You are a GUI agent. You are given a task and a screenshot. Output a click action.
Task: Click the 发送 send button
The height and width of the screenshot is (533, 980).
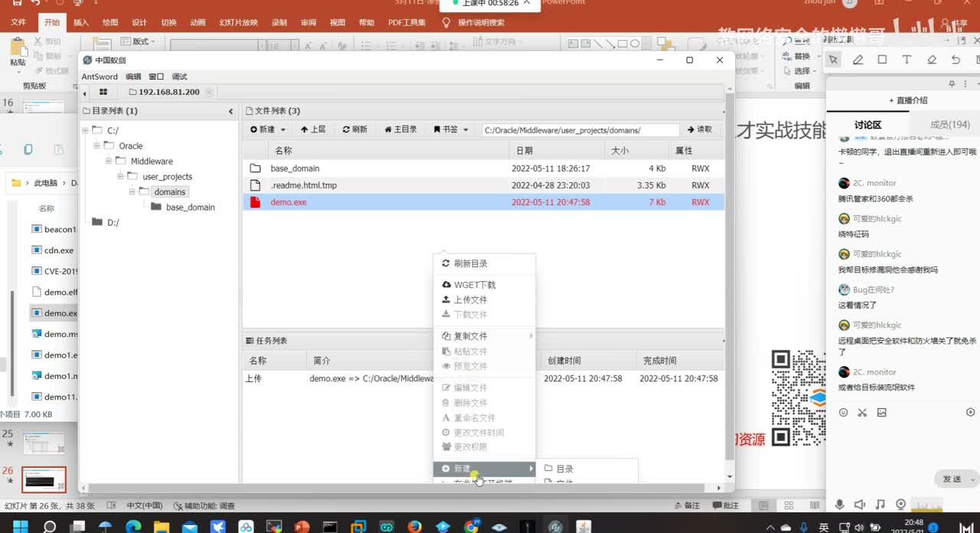pos(952,479)
